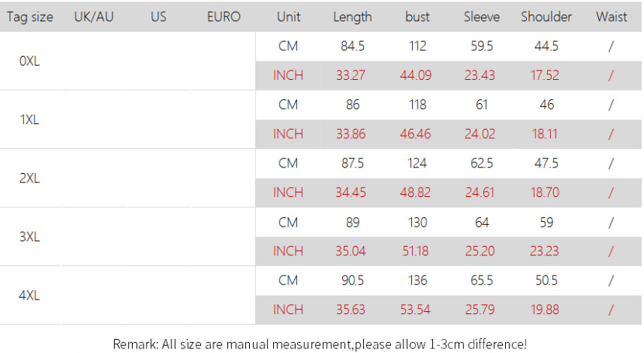Select the 84.5 length cell
Screen dimensions: 644x353
[x=352, y=46]
